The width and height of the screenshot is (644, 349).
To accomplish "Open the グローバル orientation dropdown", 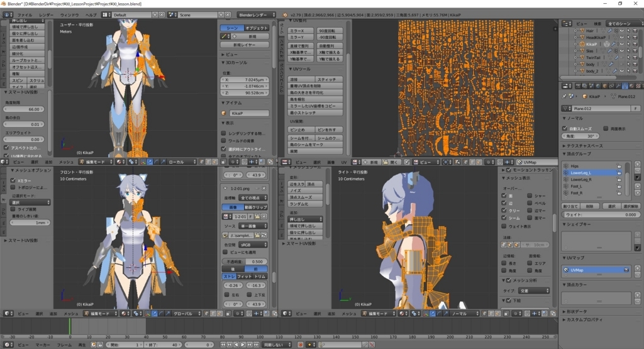I will [186, 313].
